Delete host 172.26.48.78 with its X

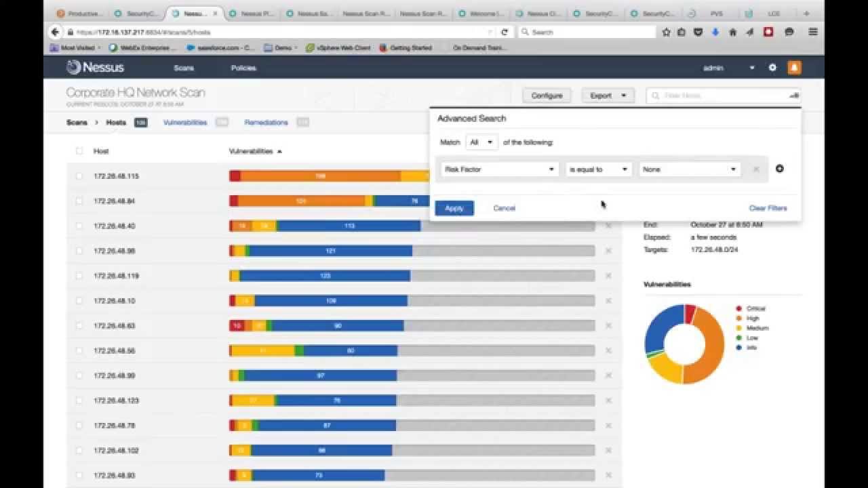608,426
